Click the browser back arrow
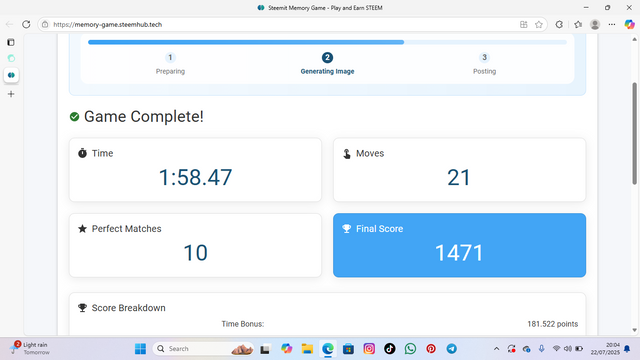The height and width of the screenshot is (360, 640). 9,24
